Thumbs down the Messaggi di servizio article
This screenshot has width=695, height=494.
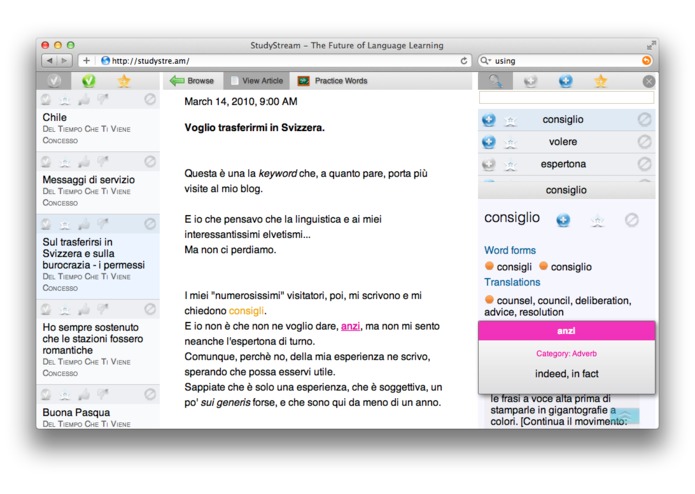coord(102,162)
